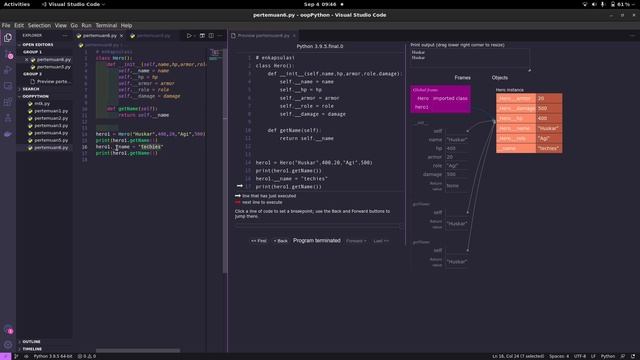Open pertemuan3.py in the file tree
Viewport: 640px width, 360px height.
tap(51, 126)
